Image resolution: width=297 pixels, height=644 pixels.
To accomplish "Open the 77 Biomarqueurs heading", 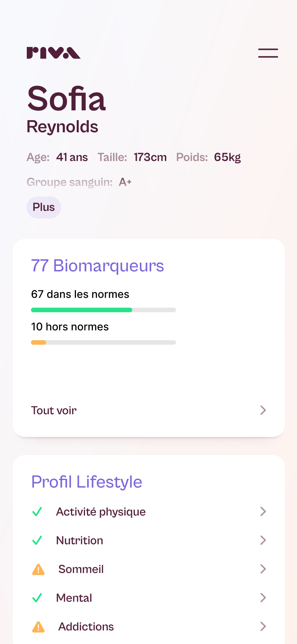I will pos(97,266).
